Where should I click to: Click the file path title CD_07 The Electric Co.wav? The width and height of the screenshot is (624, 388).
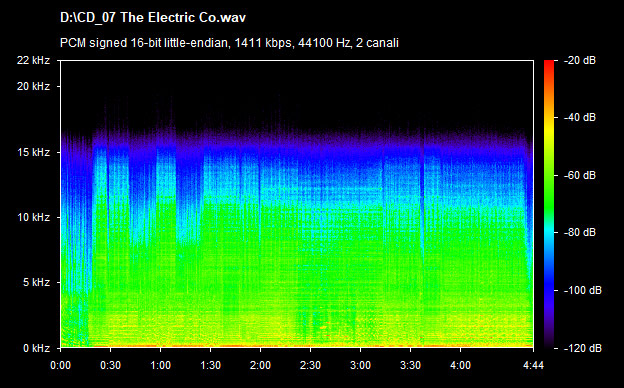(x=153, y=18)
